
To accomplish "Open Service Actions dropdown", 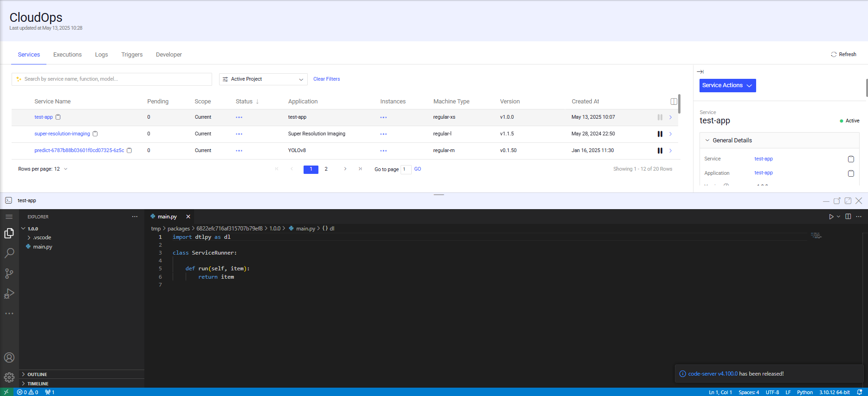I will coord(727,85).
